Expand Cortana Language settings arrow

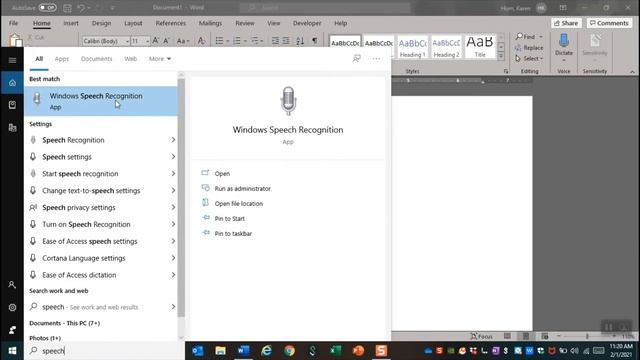pyautogui.click(x=173, y=258)
